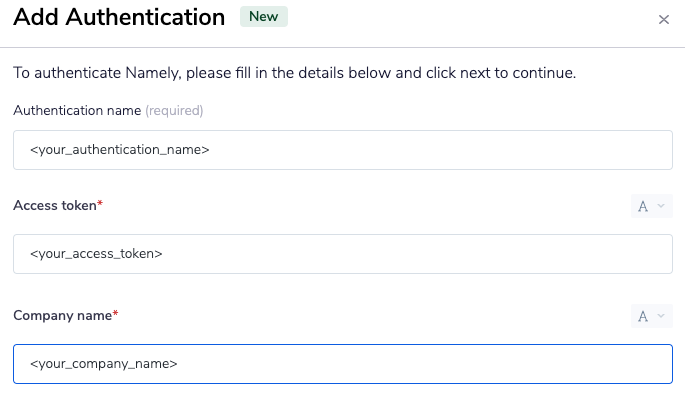Viewport: 685px width, 405px height.
Task: Click the Namely authentication instruction text
Action: [294, 73]
